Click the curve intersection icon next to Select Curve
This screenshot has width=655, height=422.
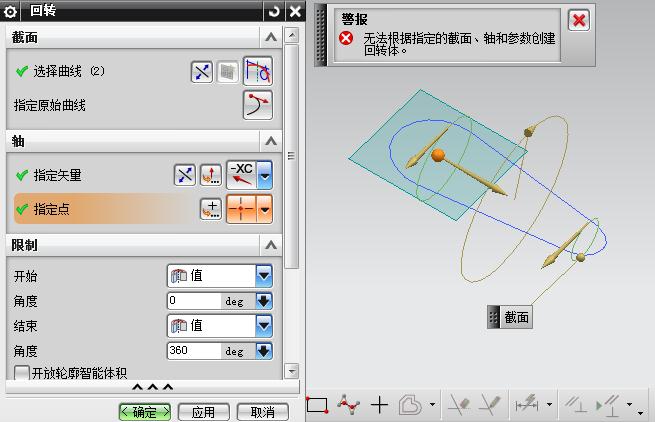click(x=202, y=72)
